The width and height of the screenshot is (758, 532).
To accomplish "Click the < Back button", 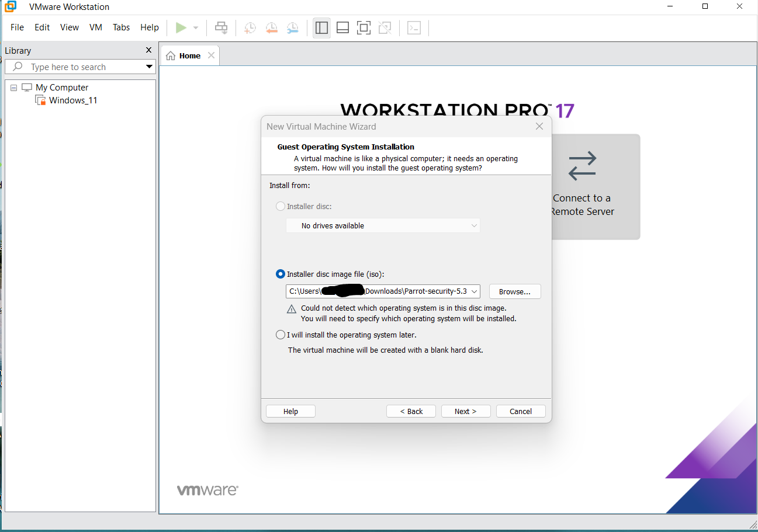I will [x=411, y=411].
